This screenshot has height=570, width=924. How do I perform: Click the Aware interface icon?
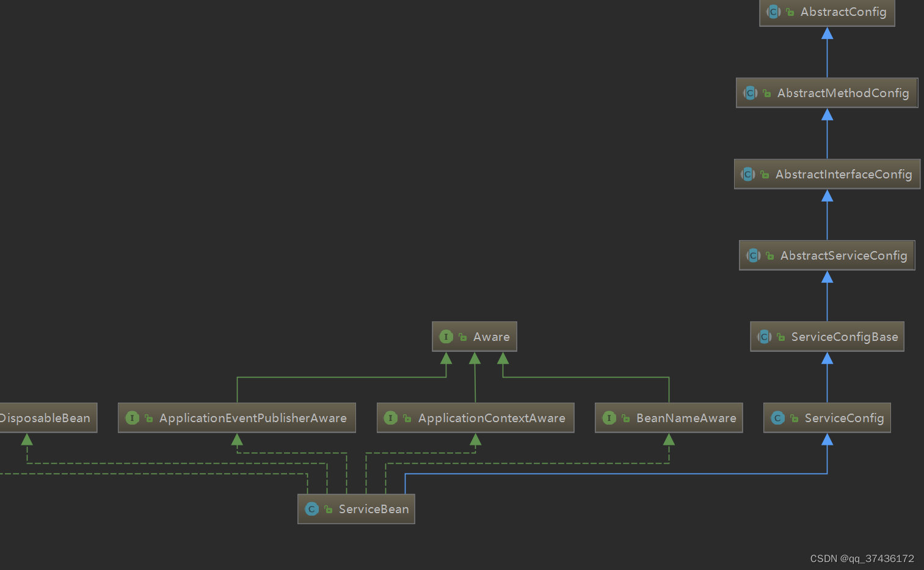point(446,337)
